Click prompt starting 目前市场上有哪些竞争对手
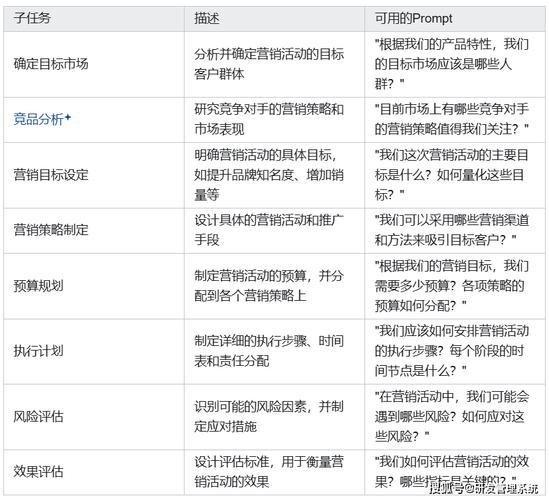The width and height of the screenshot is (549, 500). (x=452, y=119)
